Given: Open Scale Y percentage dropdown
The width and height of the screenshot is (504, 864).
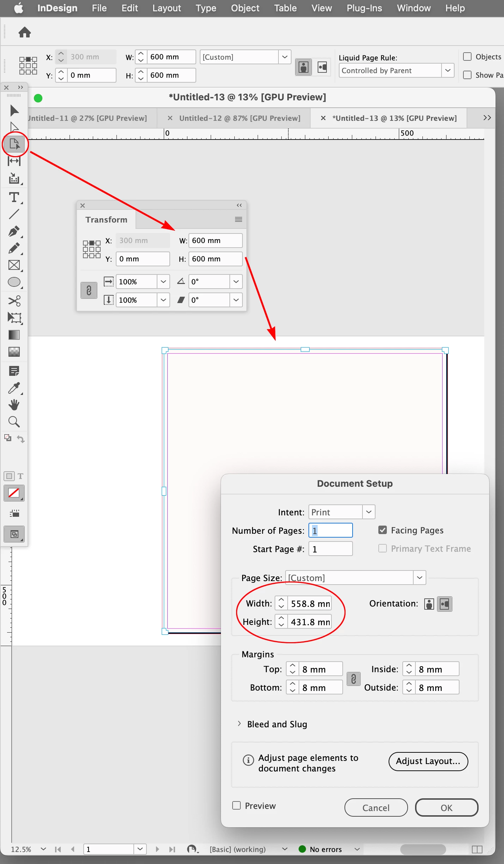Looking at the screenshot, I should point(163,300).
